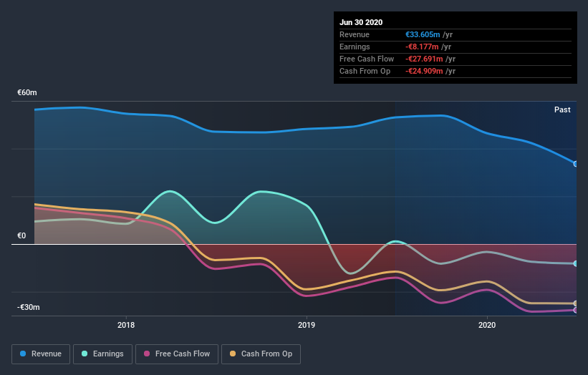Click the -€27.691m free cash flow value

tap(424, 59)
